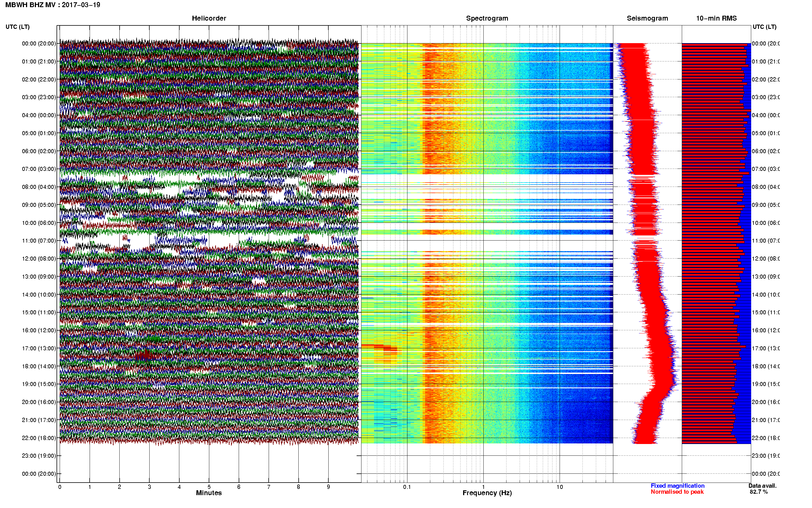Click Helicorder time label '11:00 (07:00)'
Screen dimensions: 812x508
(x=39, y=241)
